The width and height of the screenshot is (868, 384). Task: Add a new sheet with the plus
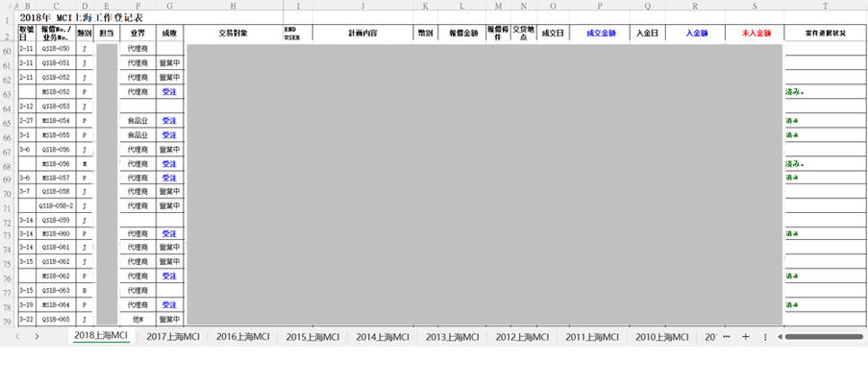pos(746,337)
